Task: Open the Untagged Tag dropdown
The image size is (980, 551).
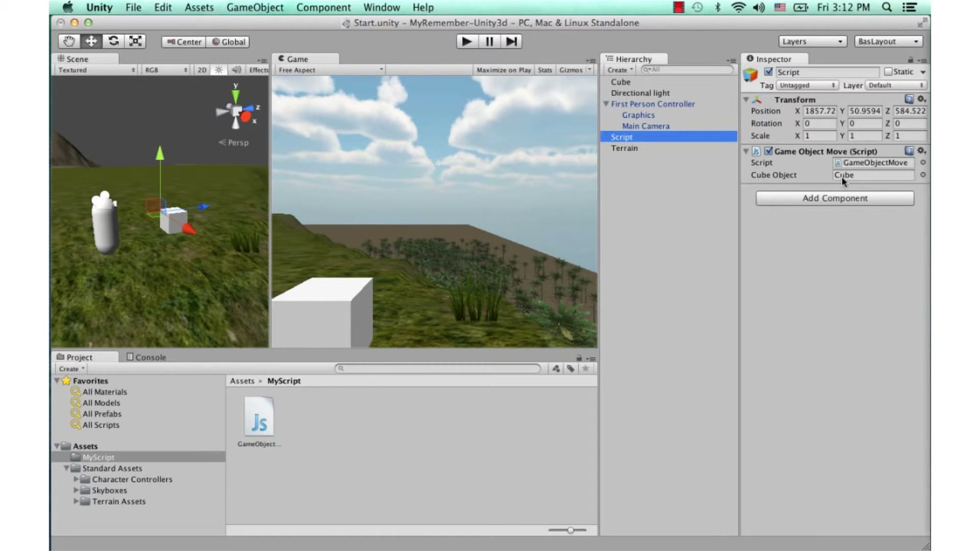Action: pyautogui.click(x=807, y=85)
